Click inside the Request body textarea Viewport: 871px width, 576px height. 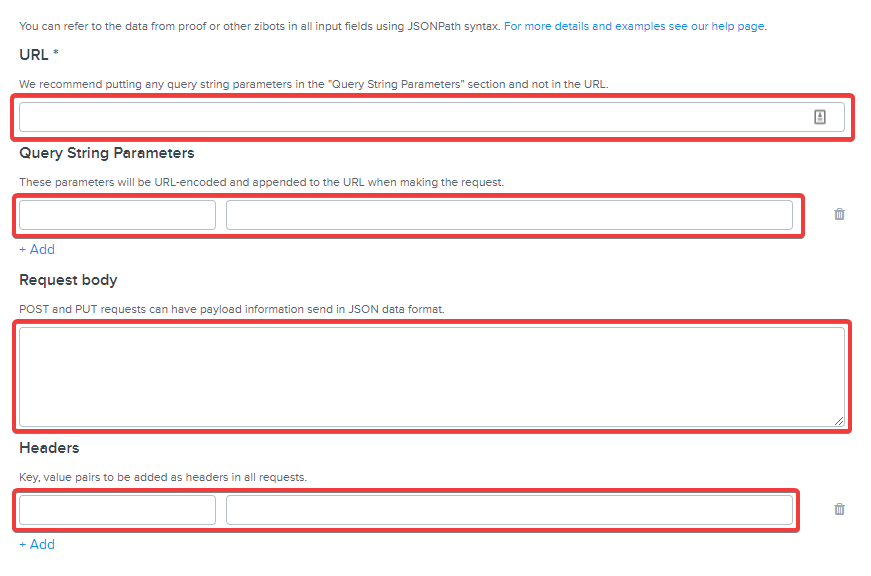point(430,377)
